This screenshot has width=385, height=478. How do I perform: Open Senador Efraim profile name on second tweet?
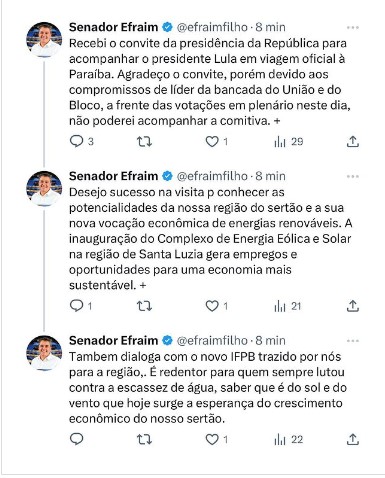click(x=113, y=176)
